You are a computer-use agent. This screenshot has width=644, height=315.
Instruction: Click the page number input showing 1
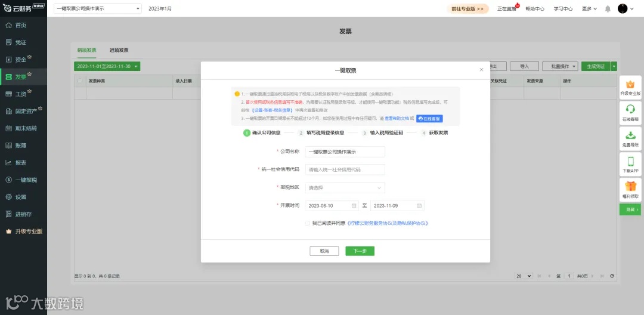tap(569, 276)
